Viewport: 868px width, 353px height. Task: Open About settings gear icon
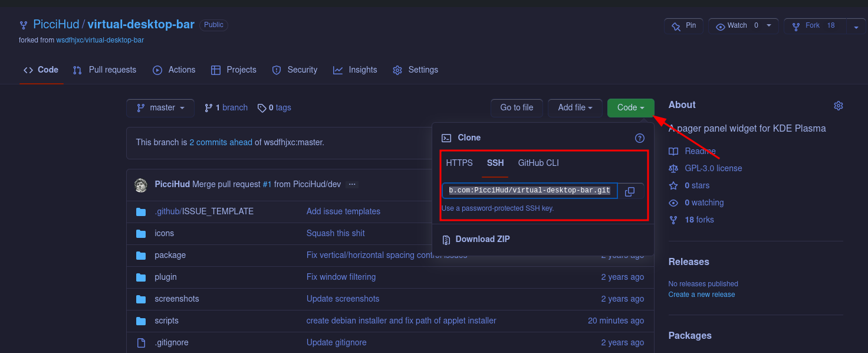point(839,106)
